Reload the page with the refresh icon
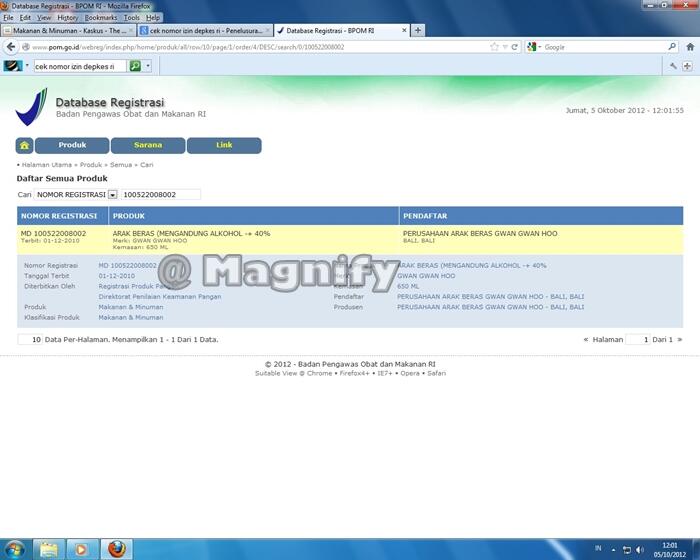Screen dimensions: 700x560 514,47
